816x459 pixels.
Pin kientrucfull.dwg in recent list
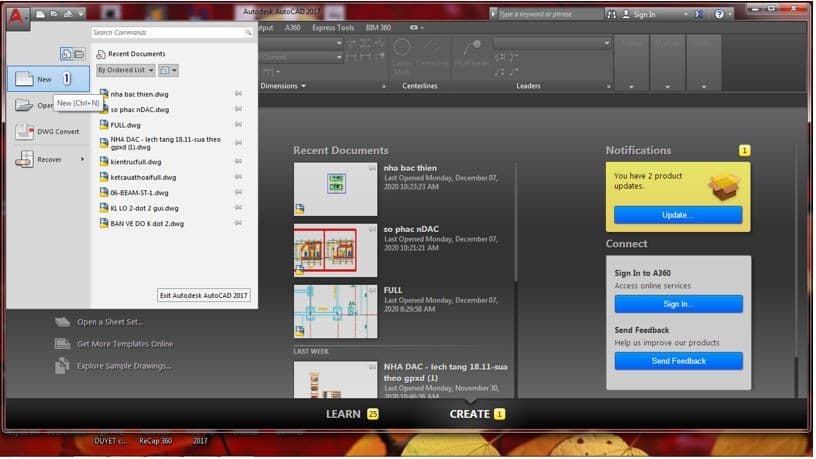[238, 161]
